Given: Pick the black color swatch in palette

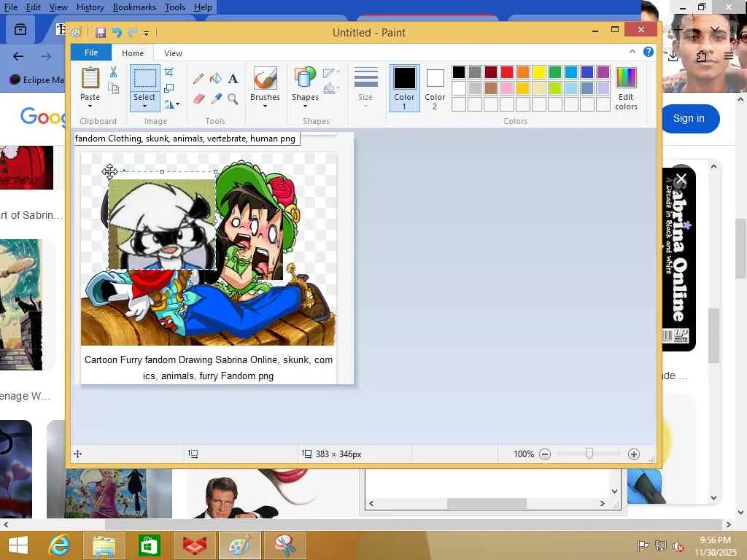Looking at the screenshot, I should [x=459, y=72].
